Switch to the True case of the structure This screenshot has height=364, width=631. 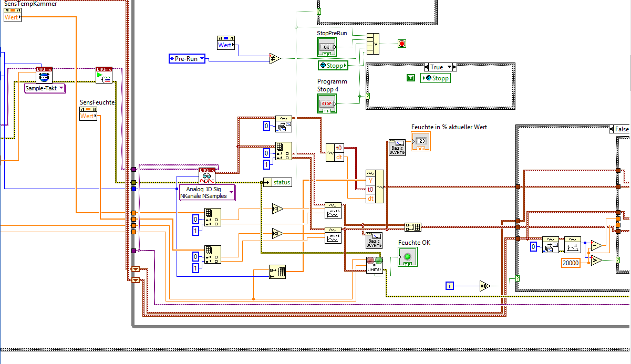[x=440, y=67]
